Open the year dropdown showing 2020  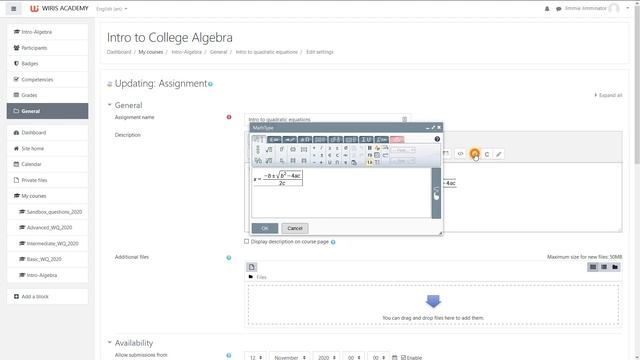[326, 357]
